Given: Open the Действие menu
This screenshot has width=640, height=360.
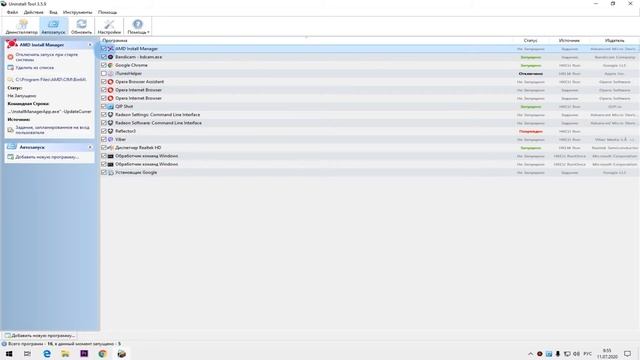Looking at the screenshot, I should 33,12.
